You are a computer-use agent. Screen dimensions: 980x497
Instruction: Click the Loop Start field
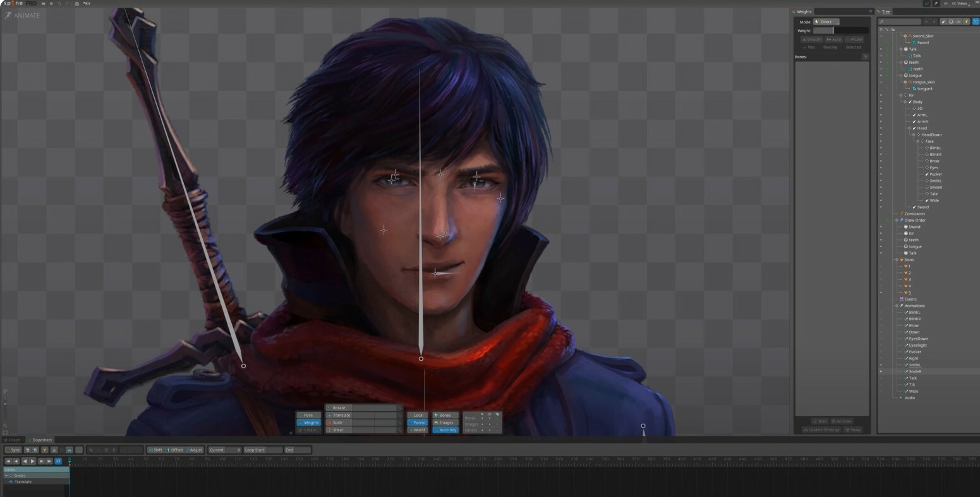[262, 450]
